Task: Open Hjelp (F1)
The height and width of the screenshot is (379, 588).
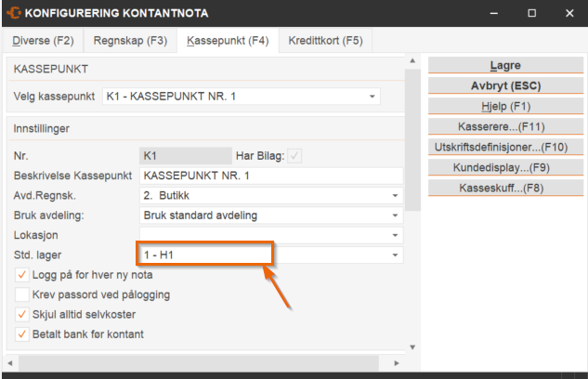Action: pyautogui.click(x=504, y=107)
